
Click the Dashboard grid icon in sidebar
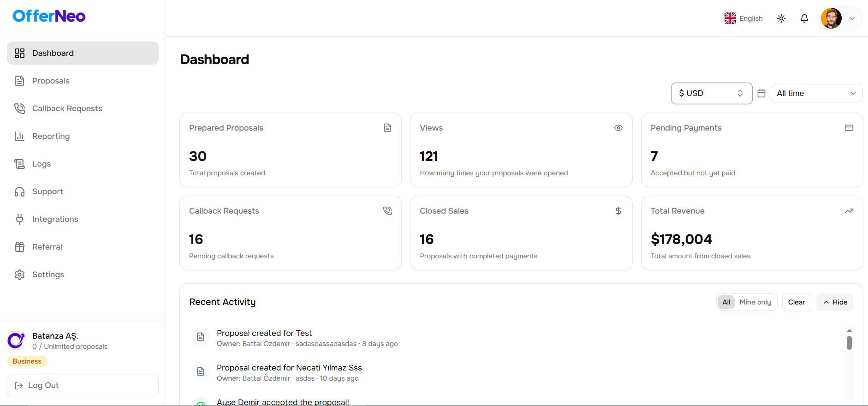[x=19, y=53]
